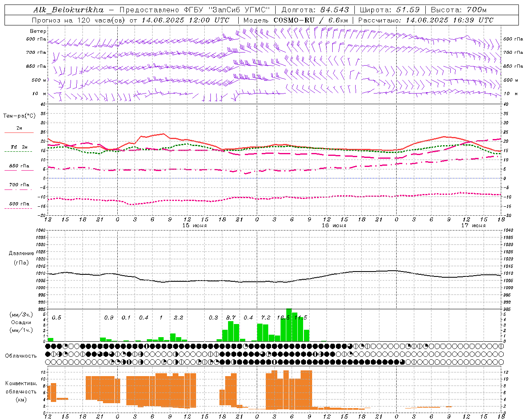The image size is (525, 420).
Task: Click the 'Давление' pressure panel label
Action: [21, 253]
